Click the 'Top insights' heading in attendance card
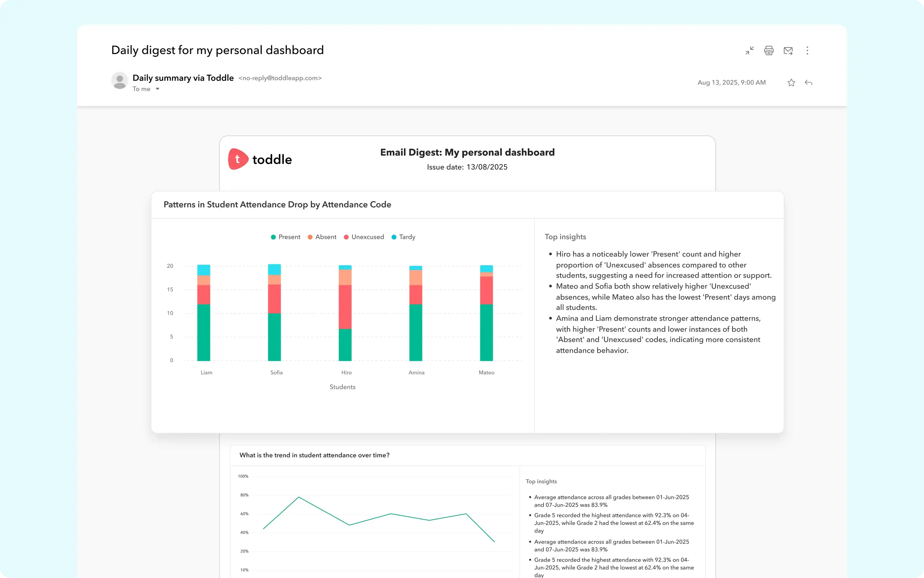924x578 pixels. point(565,237)
